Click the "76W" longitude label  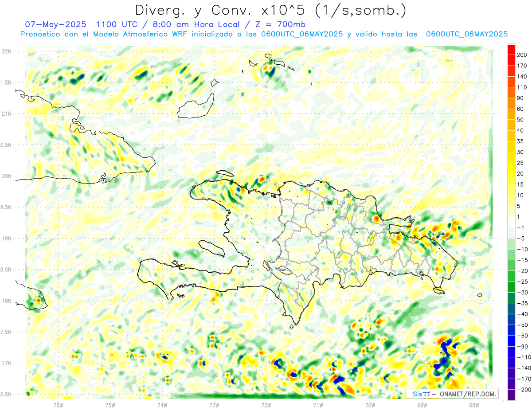click(x=58, y=404)
